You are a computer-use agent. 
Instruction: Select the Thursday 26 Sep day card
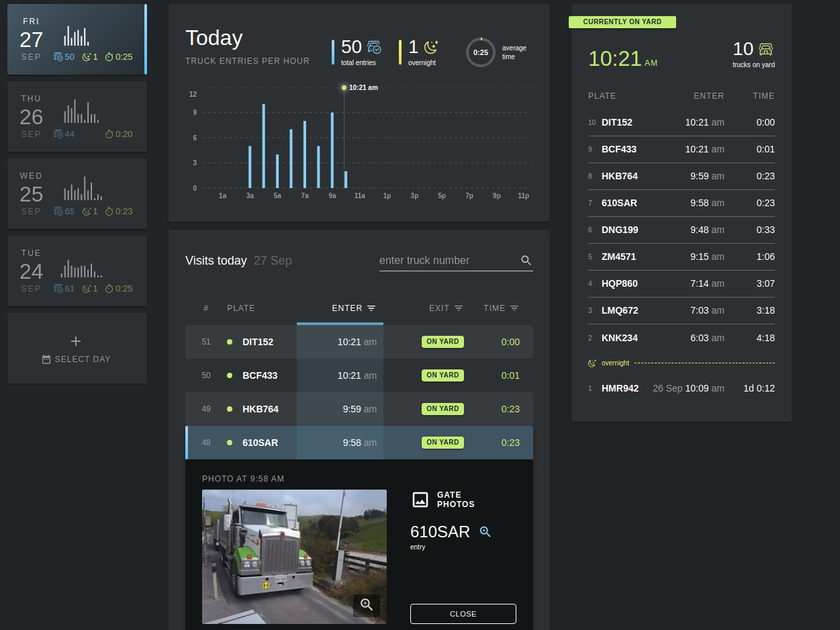click(x=77, y=116)
